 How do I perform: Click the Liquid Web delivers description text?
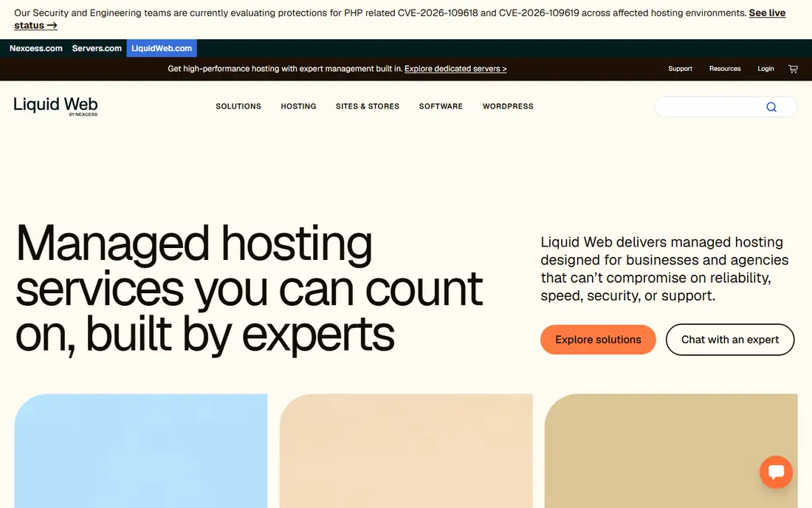(x=664, y=269)
